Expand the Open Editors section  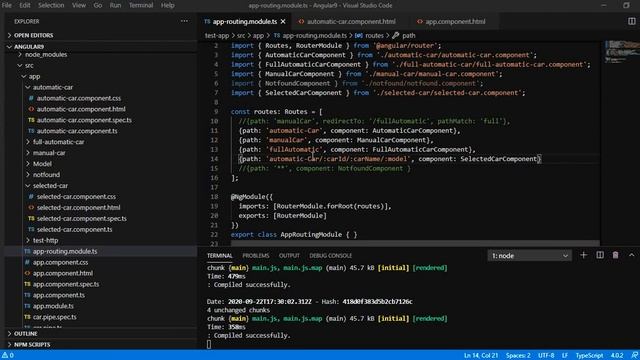(x=33, y=36)
